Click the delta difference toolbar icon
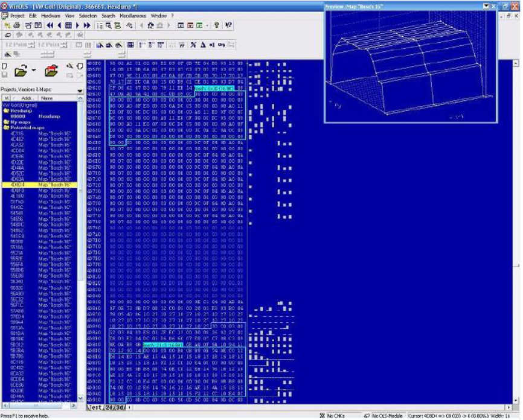The width and height of the screenshot is (523, 420). point(203,45)
